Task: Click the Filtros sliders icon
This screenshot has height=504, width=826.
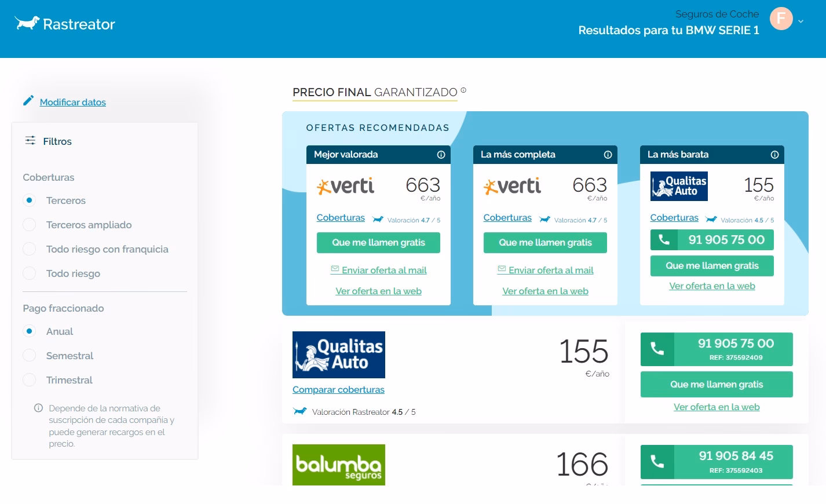Action: pos(30,141)
